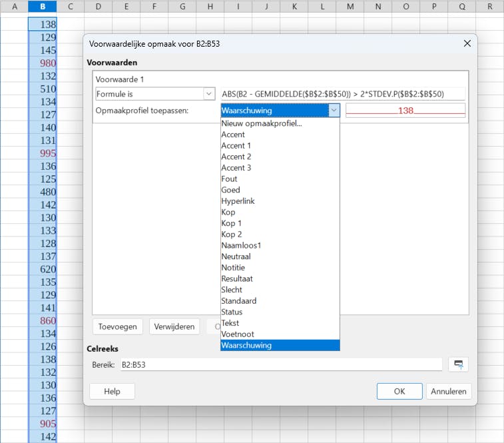
Task: Select the column F header
Action: coord(154,7)
